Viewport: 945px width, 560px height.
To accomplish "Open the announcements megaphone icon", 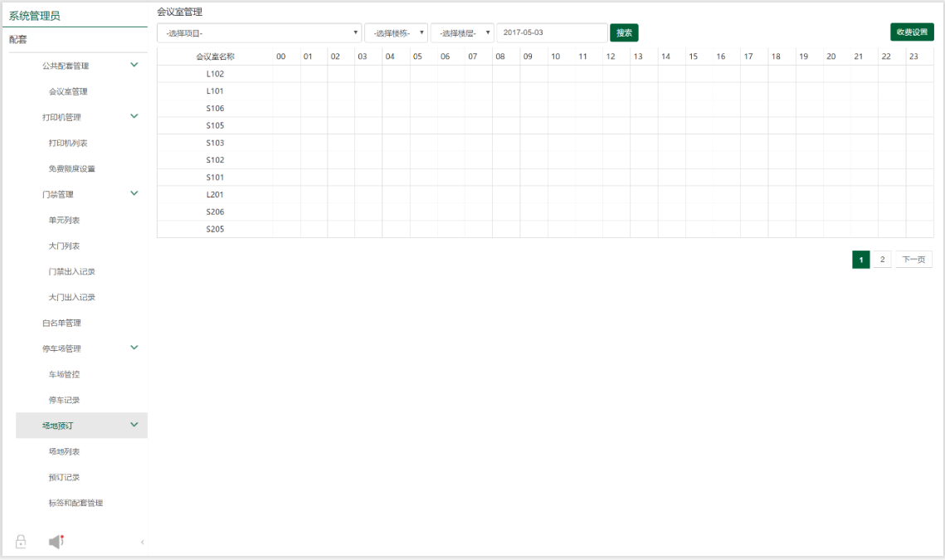I will pos(56,541).
